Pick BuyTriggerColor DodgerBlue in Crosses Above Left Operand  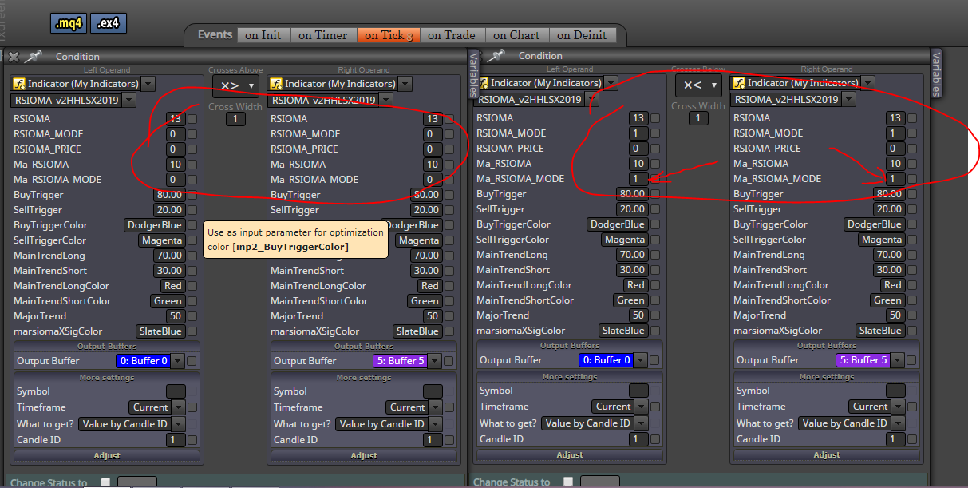[154, 225]
